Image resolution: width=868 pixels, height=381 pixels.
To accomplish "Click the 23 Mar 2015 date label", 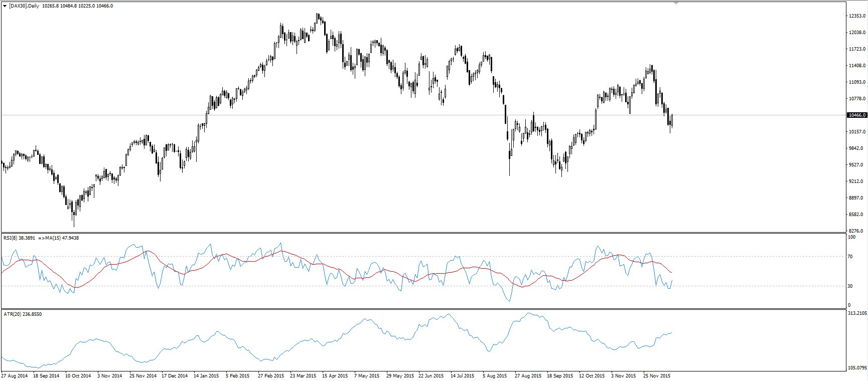I will pyautogui.click(x=303, y=375).
